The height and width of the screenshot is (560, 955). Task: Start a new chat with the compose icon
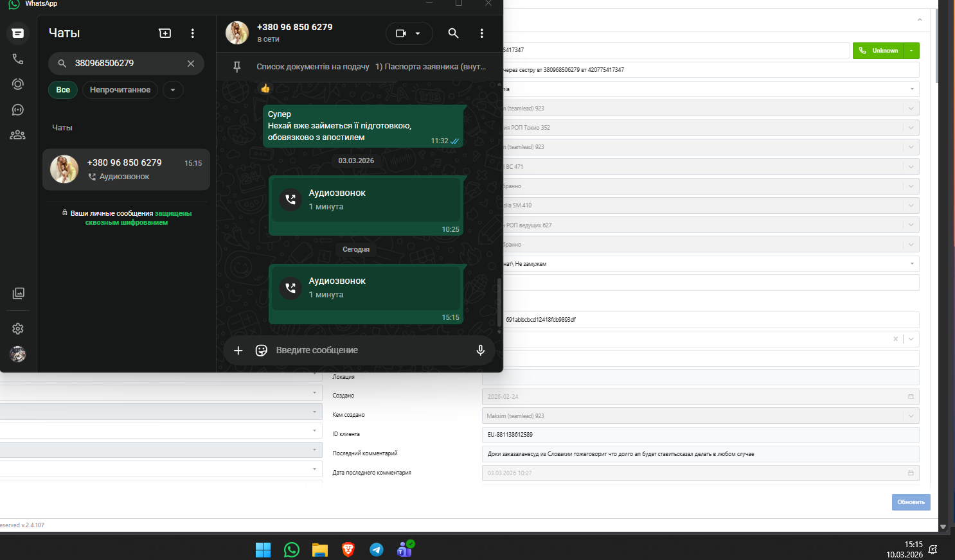click(x=165, y=33)
